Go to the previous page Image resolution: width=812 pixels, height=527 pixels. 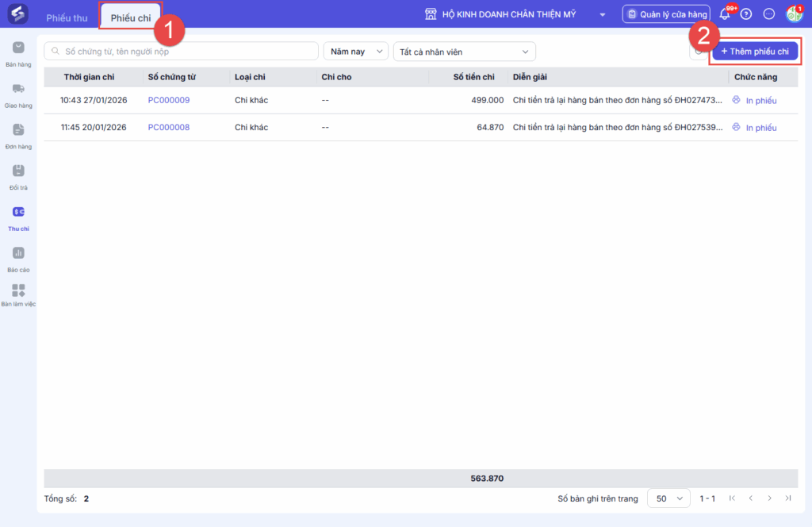tap(750, 498)
